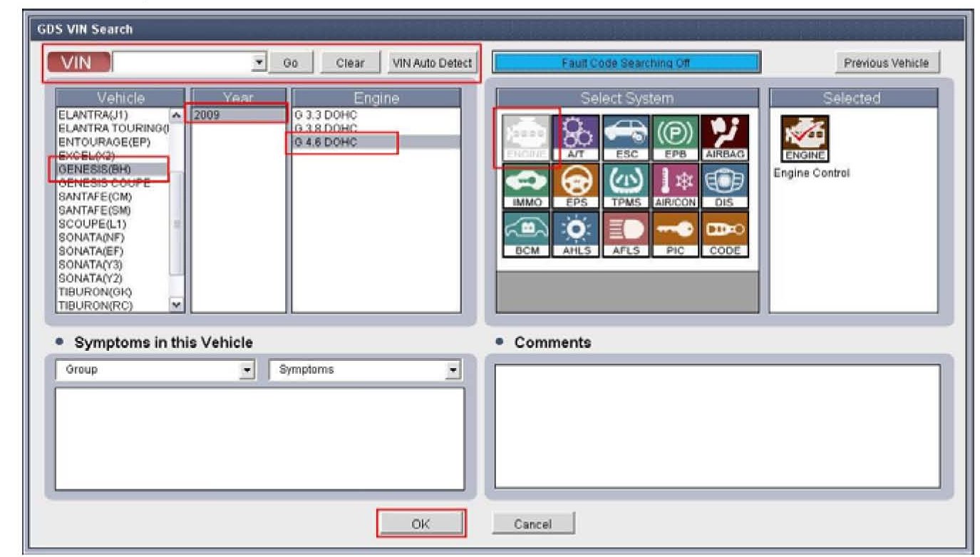Pick the BCM body control icon
Image resolution: width=980 pixels, height=557 pixels.
pyautogui.click(x=527, y=234)
